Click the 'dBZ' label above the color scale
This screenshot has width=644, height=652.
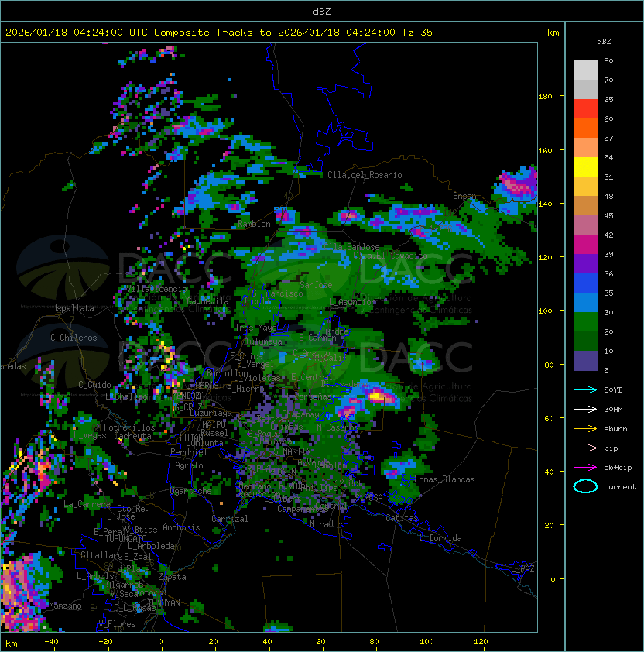604,42
